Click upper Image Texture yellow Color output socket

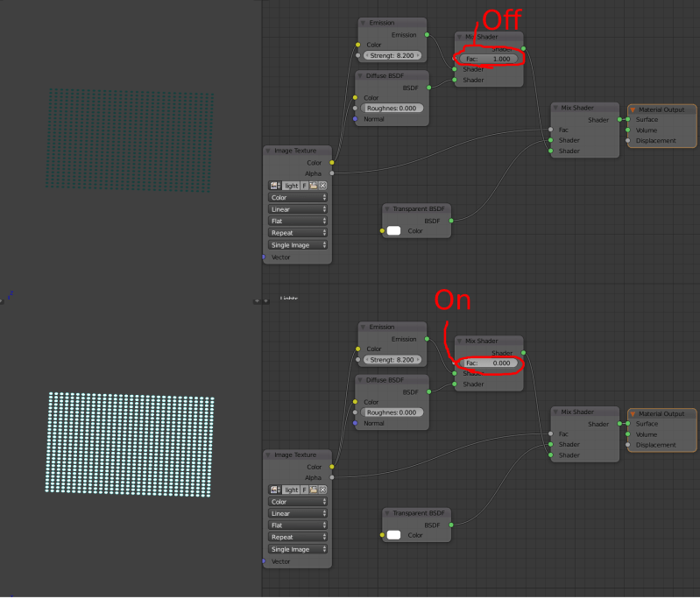332,163
